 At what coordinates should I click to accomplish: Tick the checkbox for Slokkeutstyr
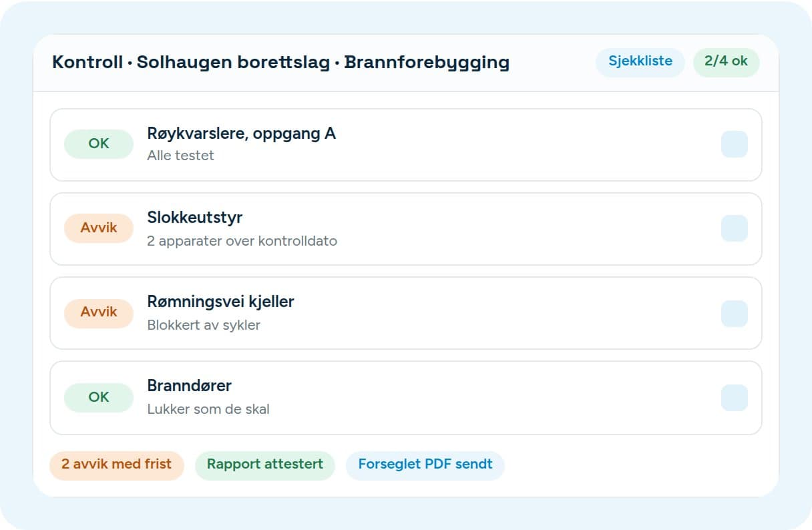pos(734,228)
